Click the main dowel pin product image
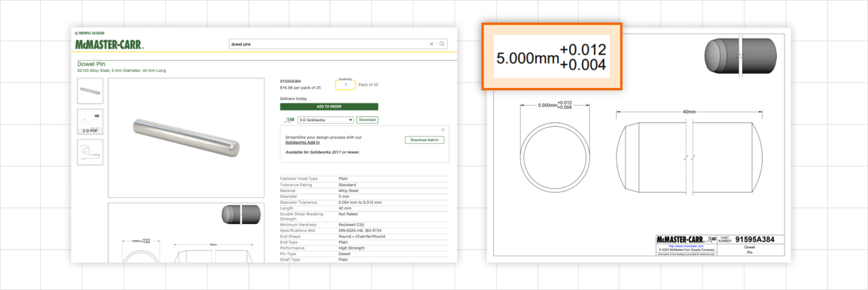 click(x=185, y=138)
